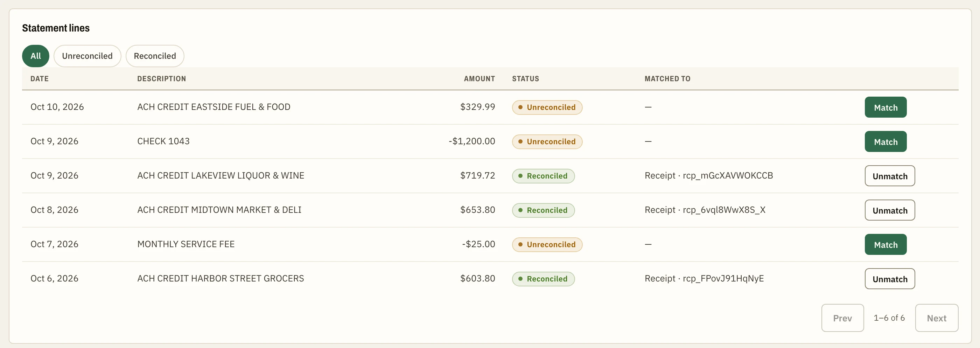980x348 pixels.
Task: Match the CHECK 1043 line
Action: pos(885,142)
